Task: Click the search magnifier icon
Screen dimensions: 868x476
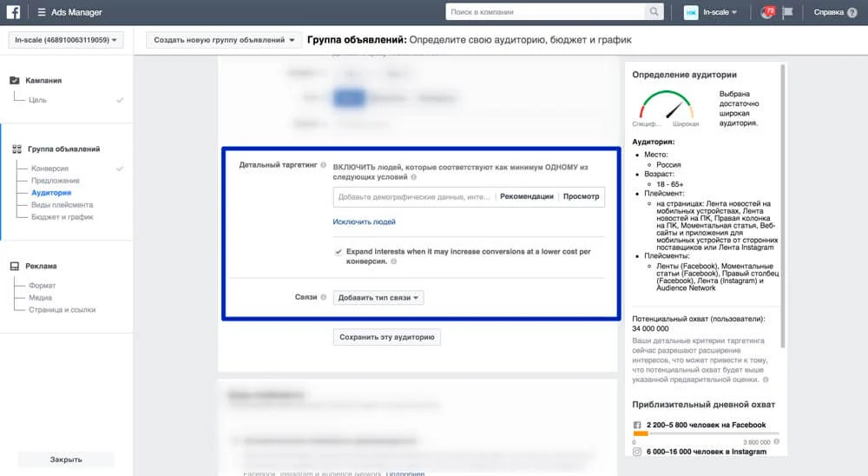Action: click(x=654, y=11)
